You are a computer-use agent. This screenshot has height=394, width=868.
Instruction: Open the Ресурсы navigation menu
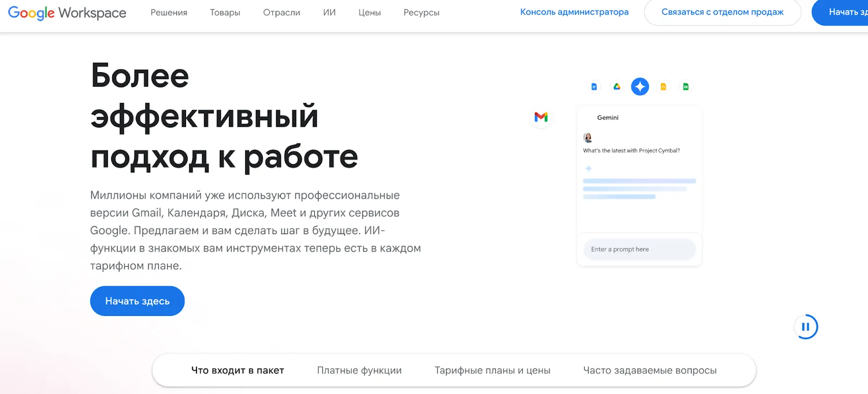tap(422, 12)
